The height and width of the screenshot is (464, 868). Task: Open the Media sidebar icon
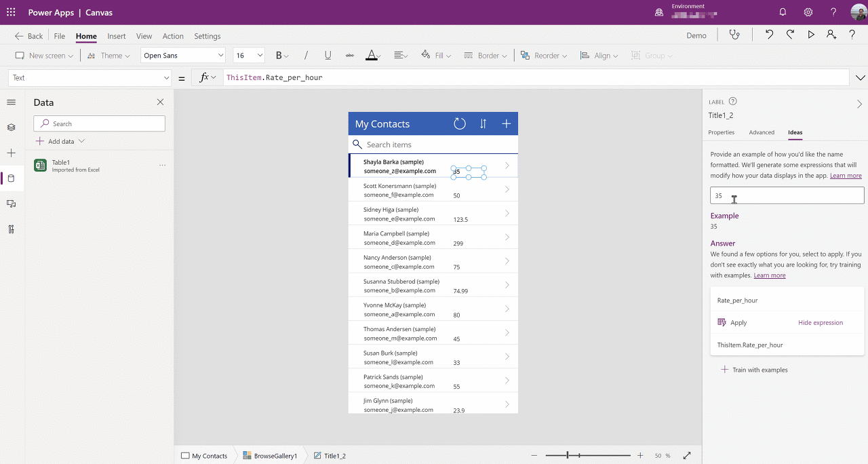click(11, 204)
